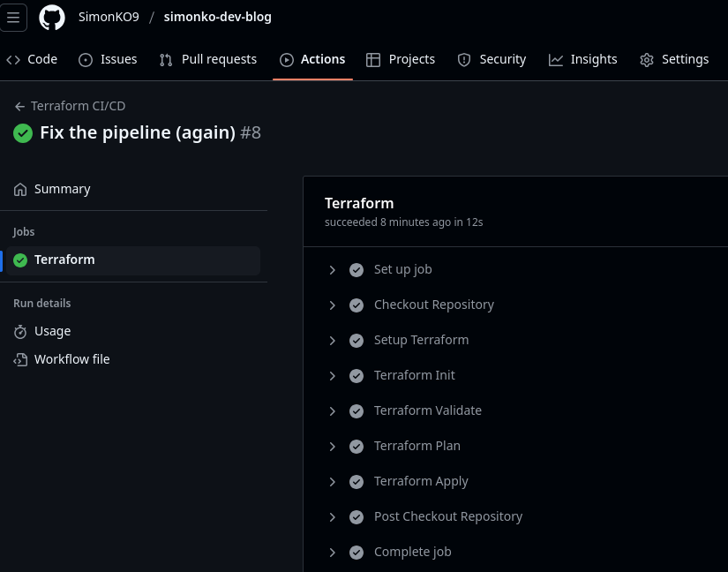This screenshot has width=728, height=572.
Task: Click the check icon for Terraform Apply
Action: tap(356, 481)
